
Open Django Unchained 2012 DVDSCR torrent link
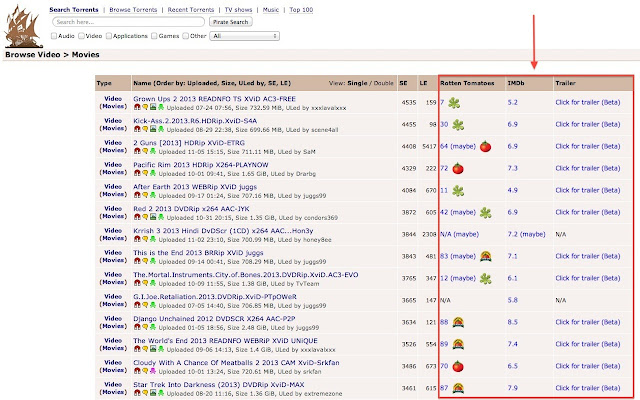[214, 319]
